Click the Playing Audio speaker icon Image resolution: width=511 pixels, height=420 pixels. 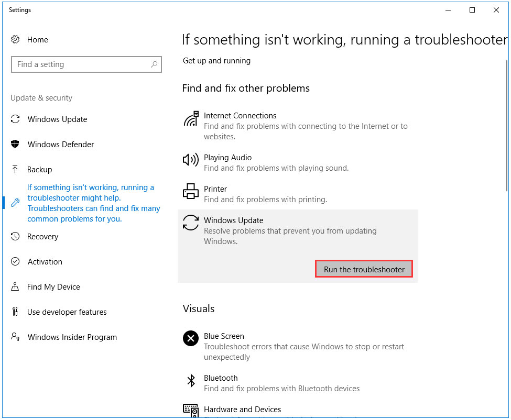(191, 160)
